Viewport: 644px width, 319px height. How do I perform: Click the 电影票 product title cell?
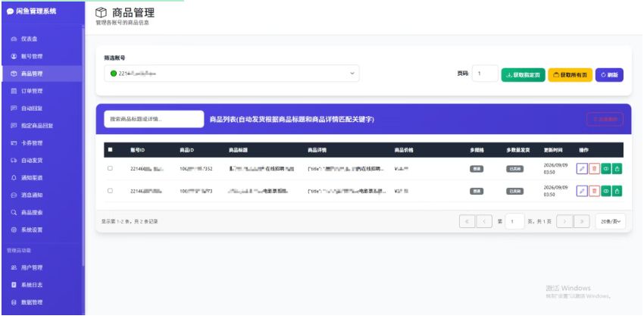259,191
